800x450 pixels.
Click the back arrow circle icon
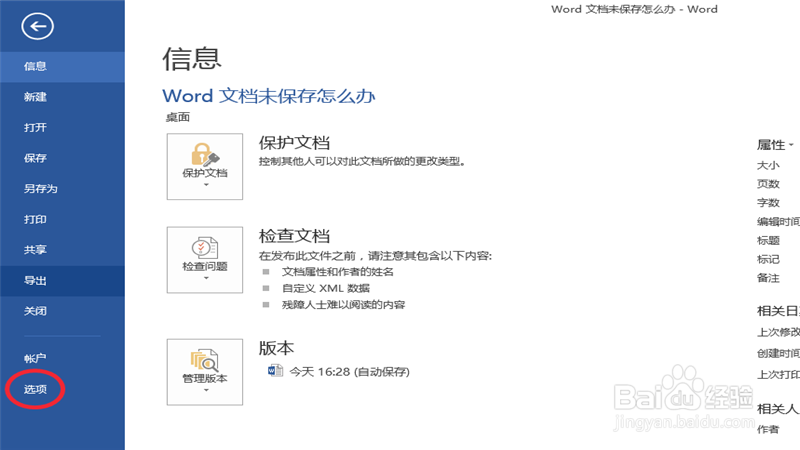[x=37, y=26]
